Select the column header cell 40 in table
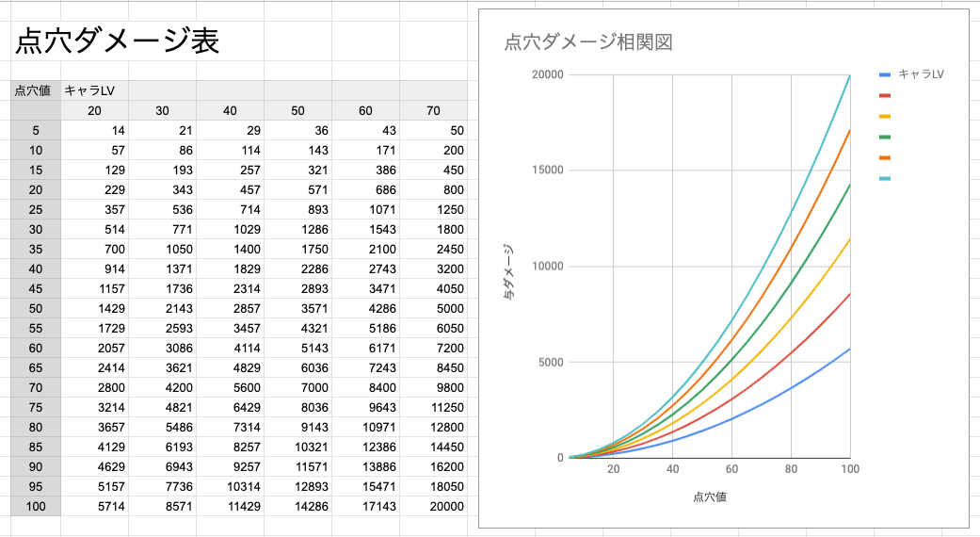This screenshot has height=537, width=980. coord(230,110)
